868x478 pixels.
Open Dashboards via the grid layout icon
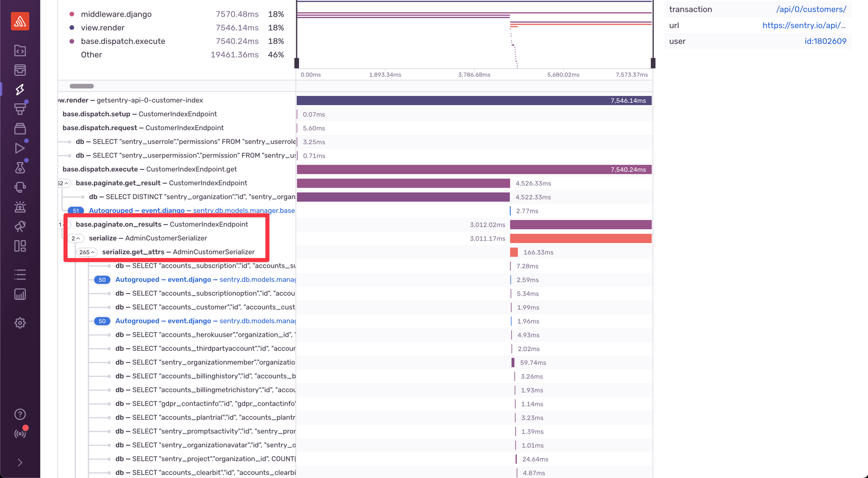click(20, 246)
